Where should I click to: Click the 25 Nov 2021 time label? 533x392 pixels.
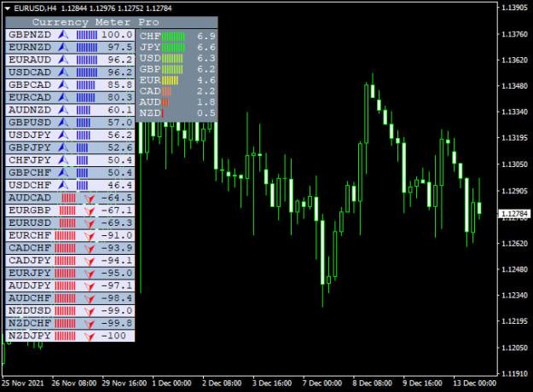tap(23, 383)
